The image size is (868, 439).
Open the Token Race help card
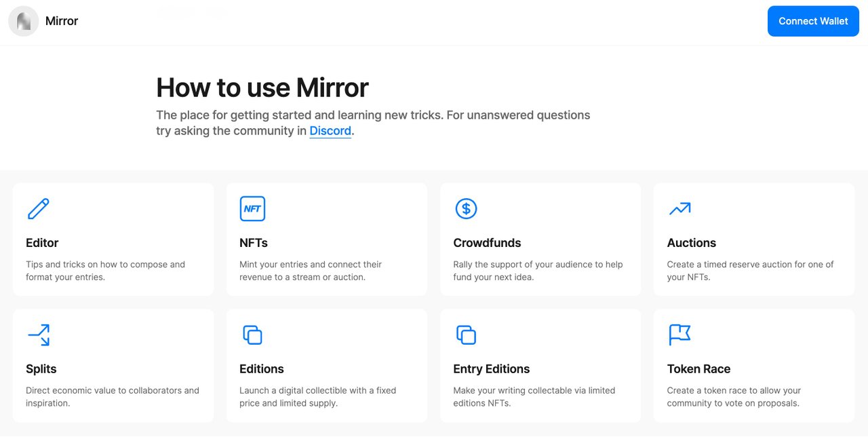point(753,365)
